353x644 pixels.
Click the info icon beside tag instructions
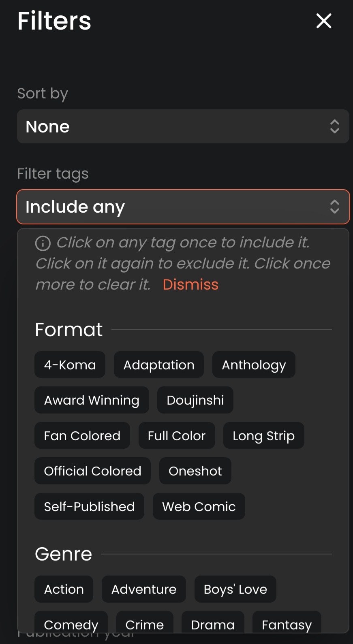(43, 243)
